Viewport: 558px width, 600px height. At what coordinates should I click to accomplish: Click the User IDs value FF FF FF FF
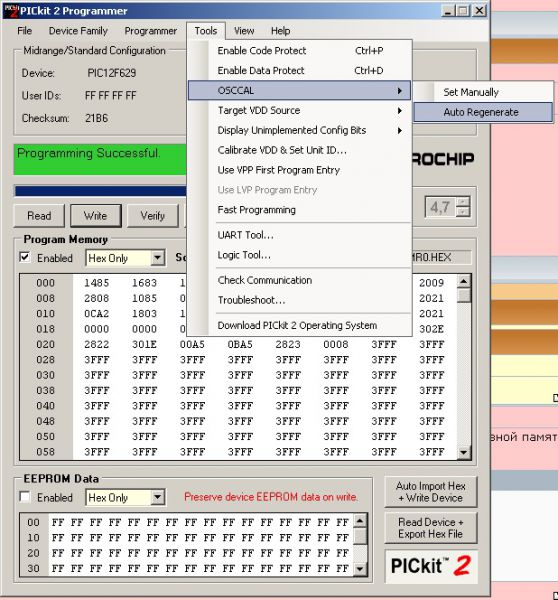pyautogui.click(x=110, y=95)
